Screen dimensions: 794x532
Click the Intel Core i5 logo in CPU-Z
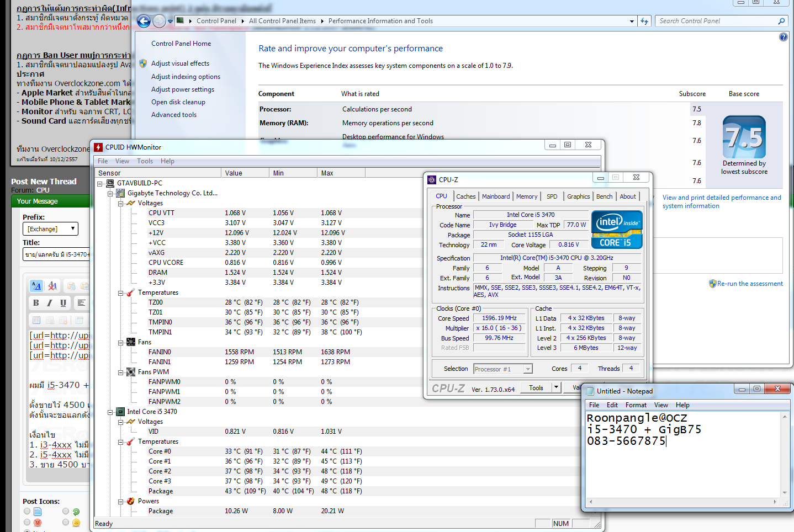616,230
